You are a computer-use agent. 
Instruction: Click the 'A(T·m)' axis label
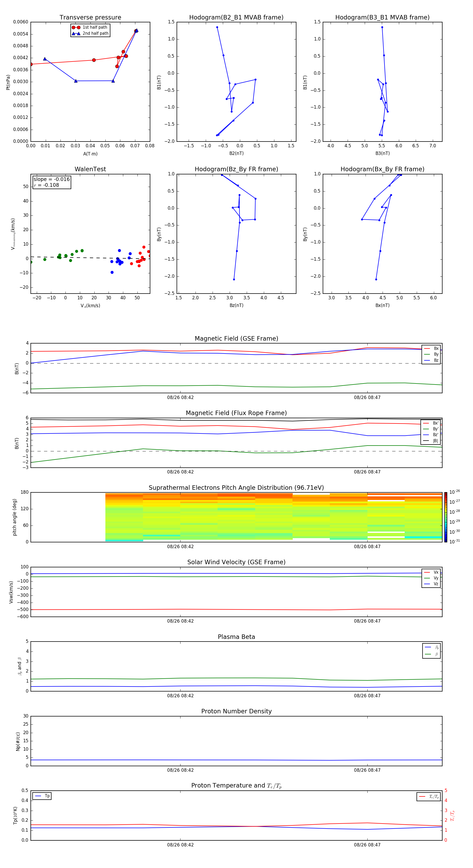tap(90, 154)
